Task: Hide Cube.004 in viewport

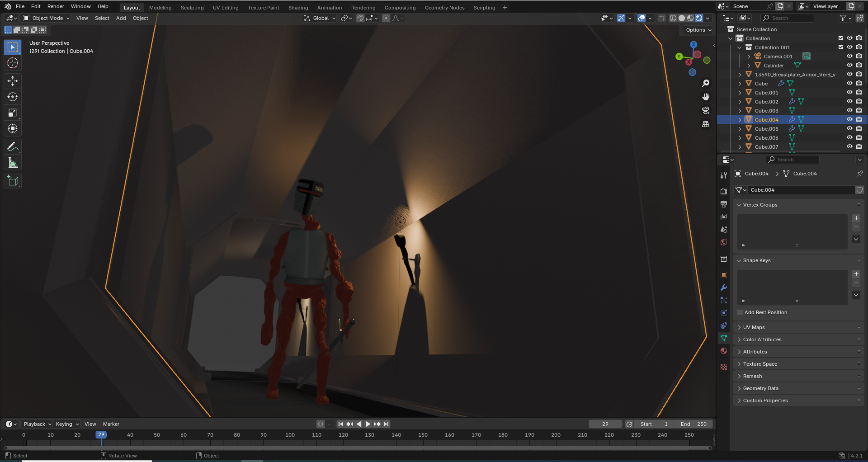Action: tap(849, 120)
